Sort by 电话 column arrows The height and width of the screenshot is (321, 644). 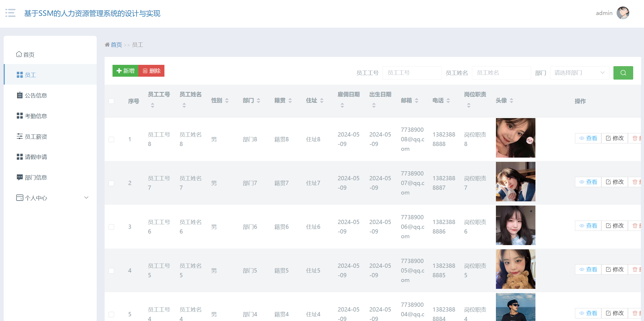pyautogui.click(x=448, y=100)
